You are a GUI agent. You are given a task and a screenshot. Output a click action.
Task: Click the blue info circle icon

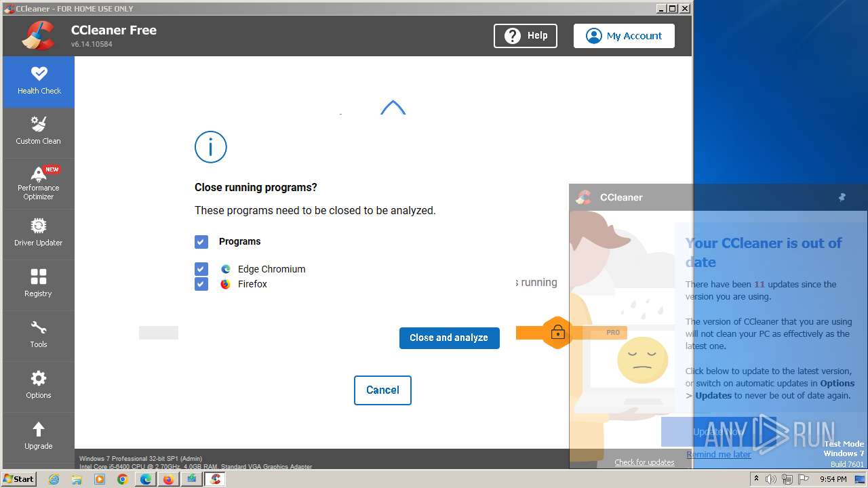[x=211, y=147]
